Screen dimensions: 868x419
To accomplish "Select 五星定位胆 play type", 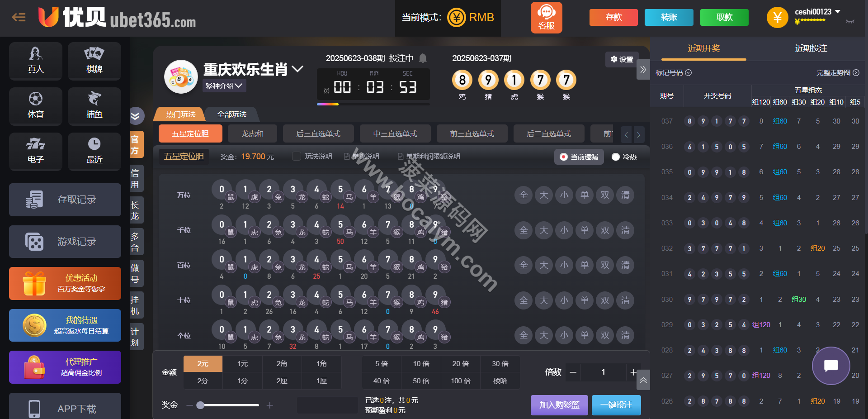I will (190, 133).
